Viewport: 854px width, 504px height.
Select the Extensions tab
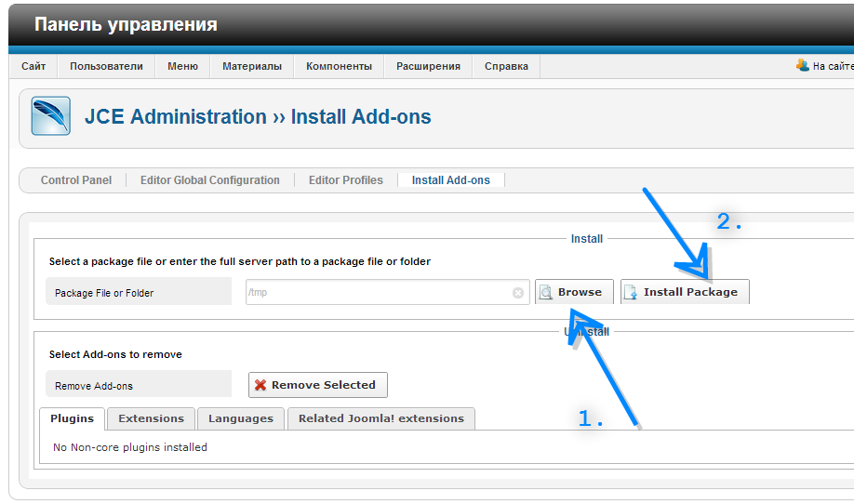(x=151, y=418)
